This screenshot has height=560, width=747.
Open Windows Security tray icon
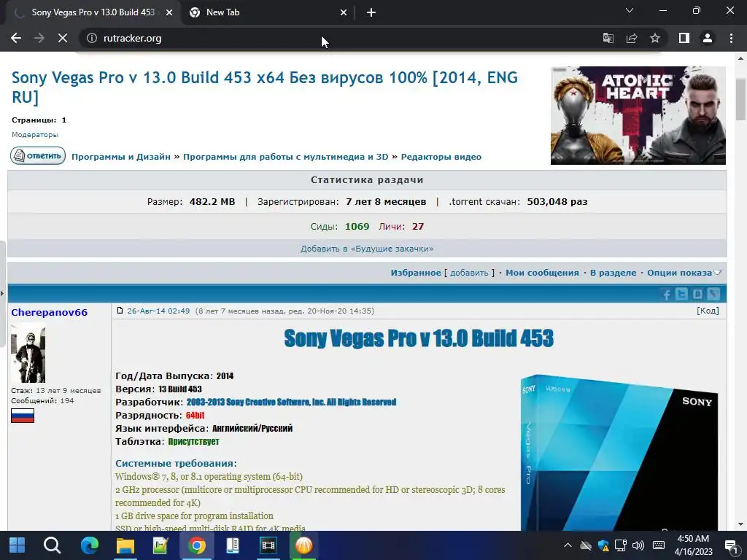coord(603,545)
